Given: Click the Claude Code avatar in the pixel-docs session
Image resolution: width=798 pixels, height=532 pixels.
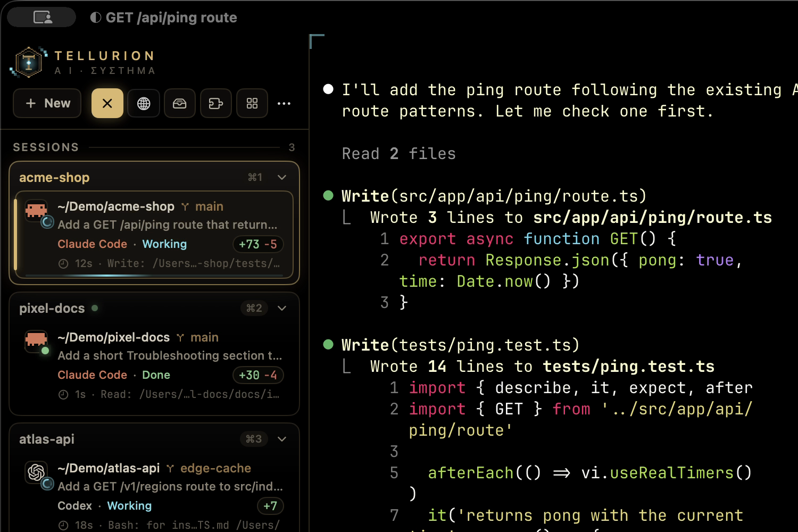Looking at the screenshot, I should [37, 342].
